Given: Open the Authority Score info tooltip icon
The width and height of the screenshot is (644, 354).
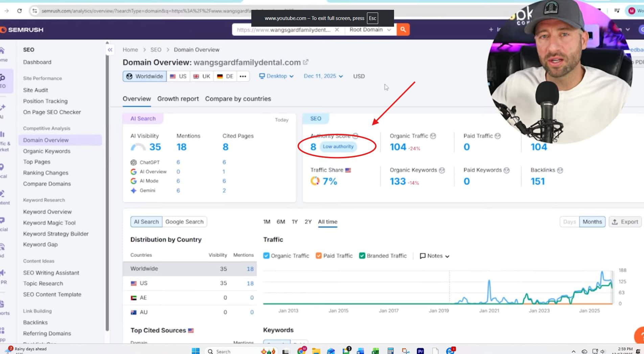Looking at the screenshot, I should tap(356, 136).
